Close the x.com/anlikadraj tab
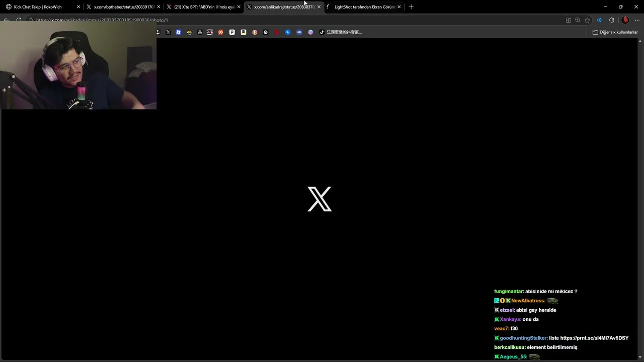This screenshot has height=362, width=644. point(318,7)
